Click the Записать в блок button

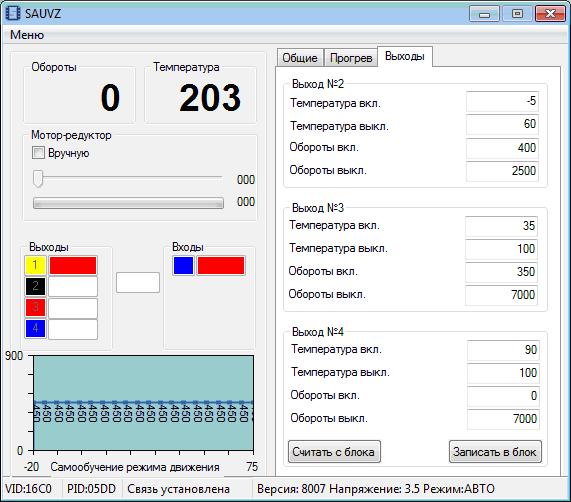tap(495, 452)
